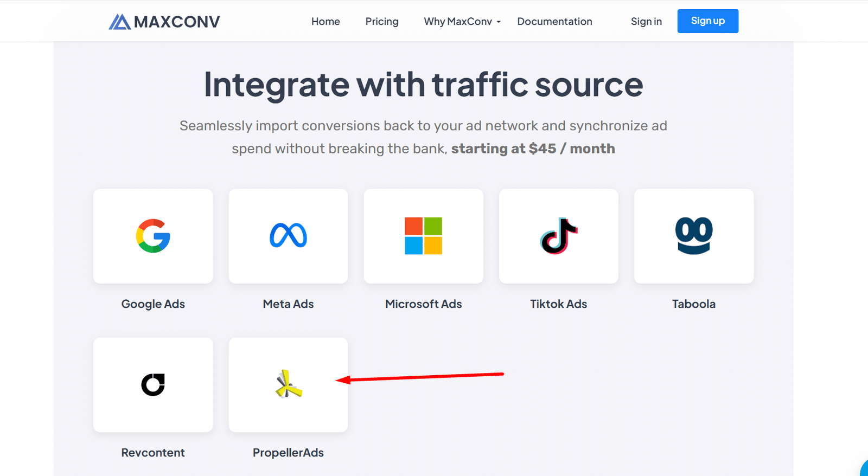
Task: Open the Meta infinity logo card
Action: tap(288, 236)
